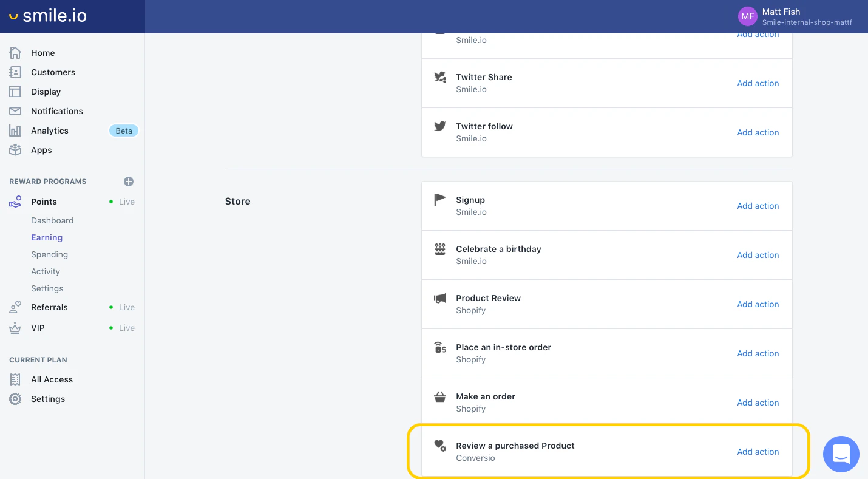Click the Apps box icon
This screenshot has width=868, height=479.
click(x=15, y=150)
